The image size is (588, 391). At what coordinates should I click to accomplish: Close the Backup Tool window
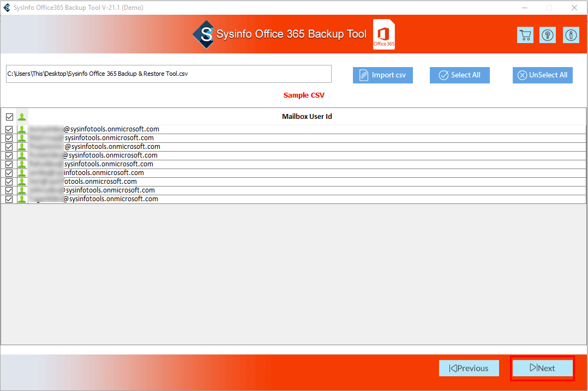[x=574, y=8]
